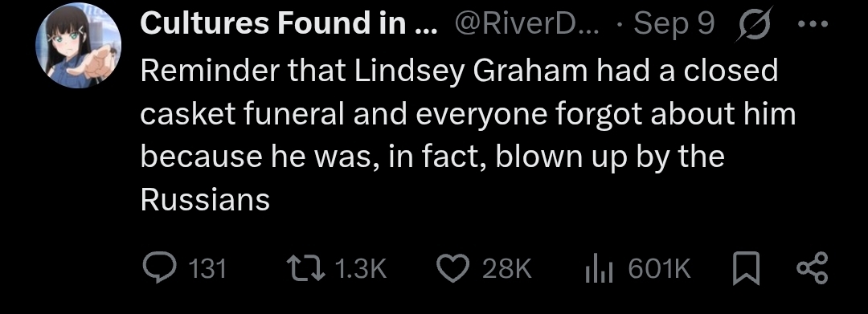The image size is (868, 314).
Task: Open the Grok explain-this-post icon
Action: tap(753, 26)
